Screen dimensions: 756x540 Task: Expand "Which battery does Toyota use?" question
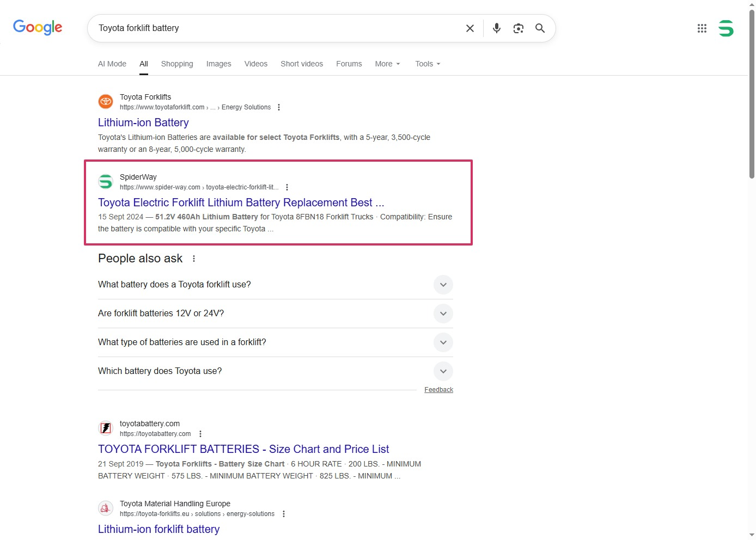tap(443, 371)
